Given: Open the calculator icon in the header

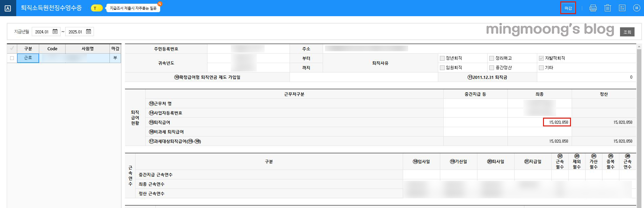Looking at the screenshot, I should 622,8.
